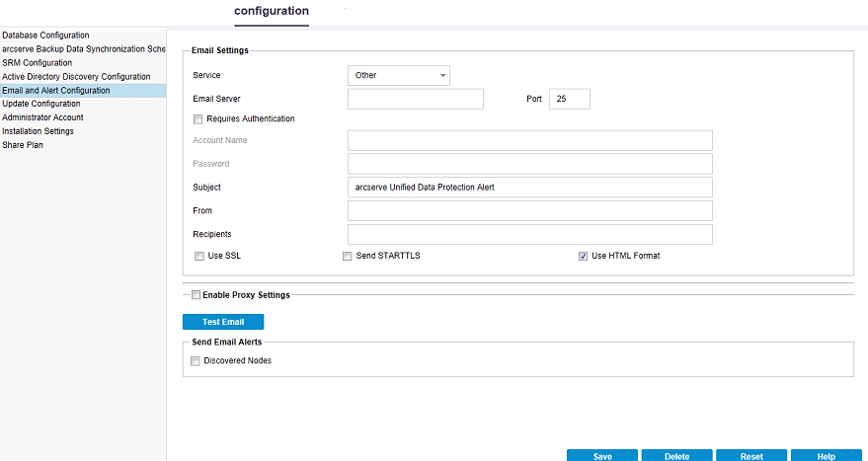The width and height of the screenshot is (868, 461).
Task: Open SRM Configuration from sidebar
Action: (x=37, y=63)
